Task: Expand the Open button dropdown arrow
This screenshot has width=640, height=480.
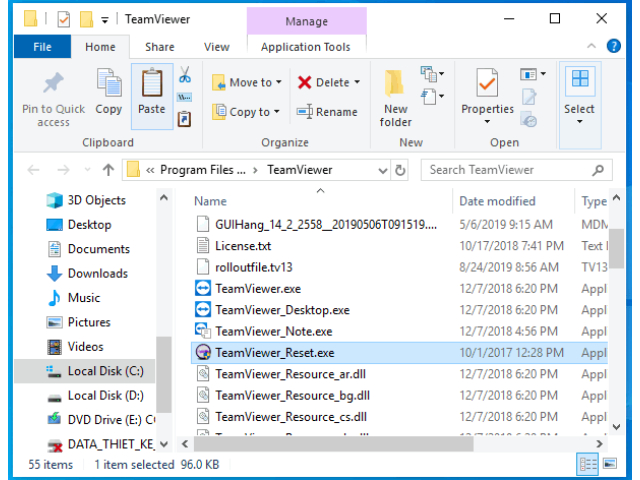Action: point(543,74)
